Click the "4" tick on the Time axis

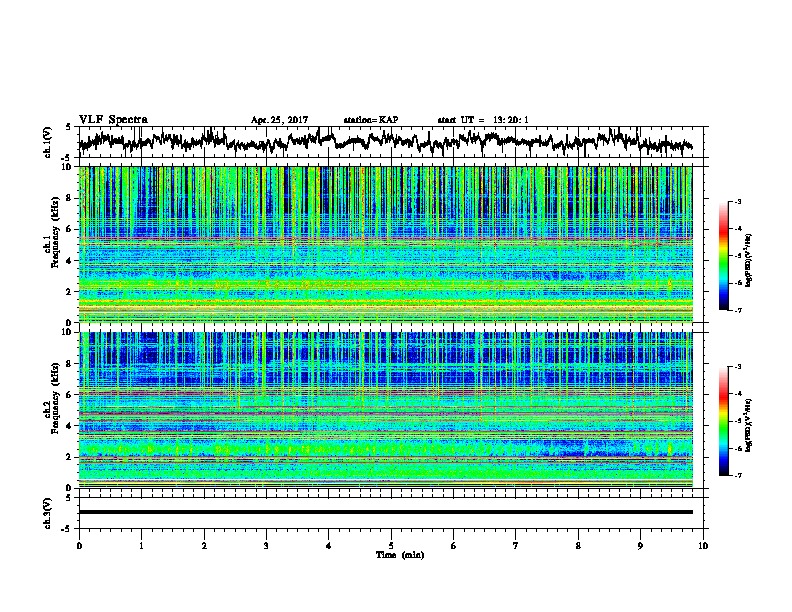329,546
